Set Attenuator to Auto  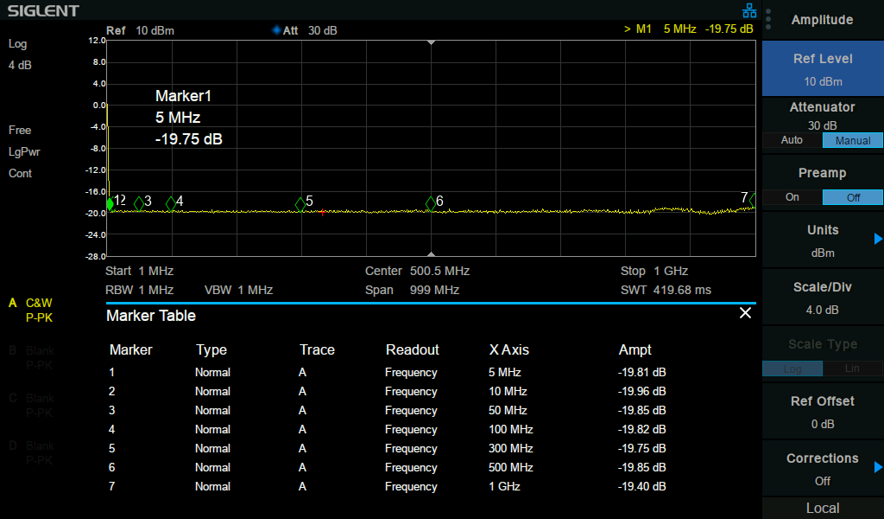(x=792, y=140)
